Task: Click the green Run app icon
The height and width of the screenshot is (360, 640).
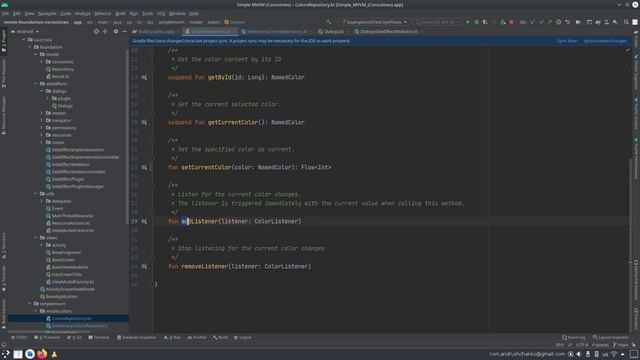Action: pyautogui.click(x=468, y=22)
